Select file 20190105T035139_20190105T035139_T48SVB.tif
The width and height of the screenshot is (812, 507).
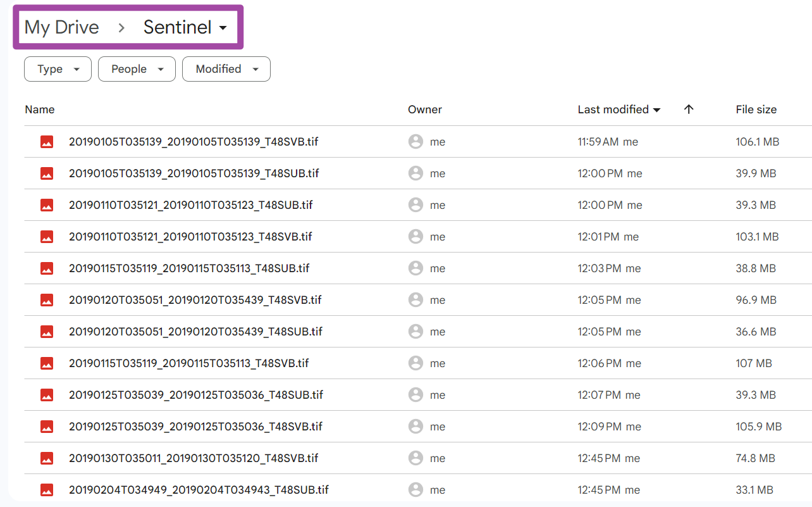[194, 142]
